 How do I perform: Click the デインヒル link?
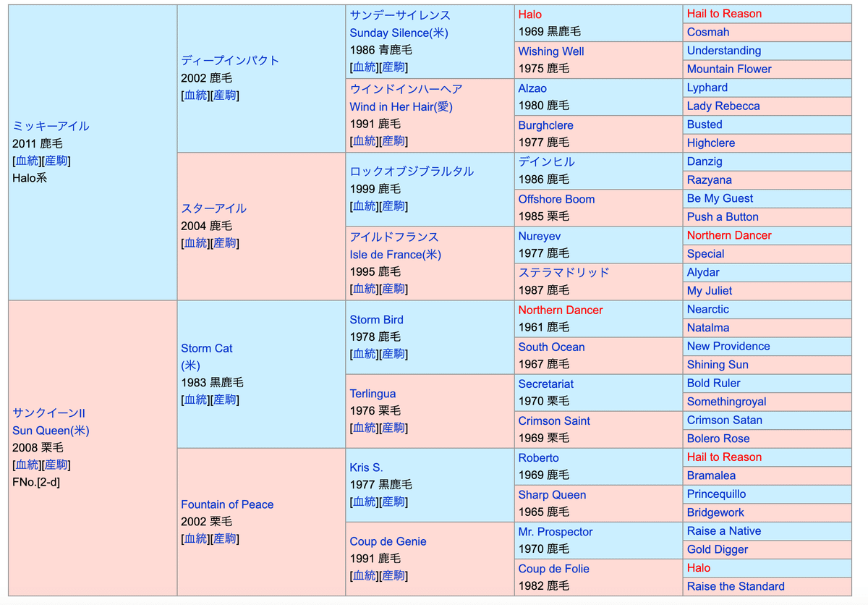pos(546,161)
